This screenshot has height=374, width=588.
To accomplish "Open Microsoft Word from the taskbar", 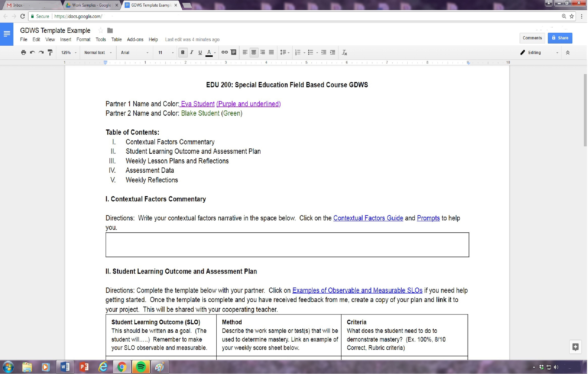I will [65, 367].
